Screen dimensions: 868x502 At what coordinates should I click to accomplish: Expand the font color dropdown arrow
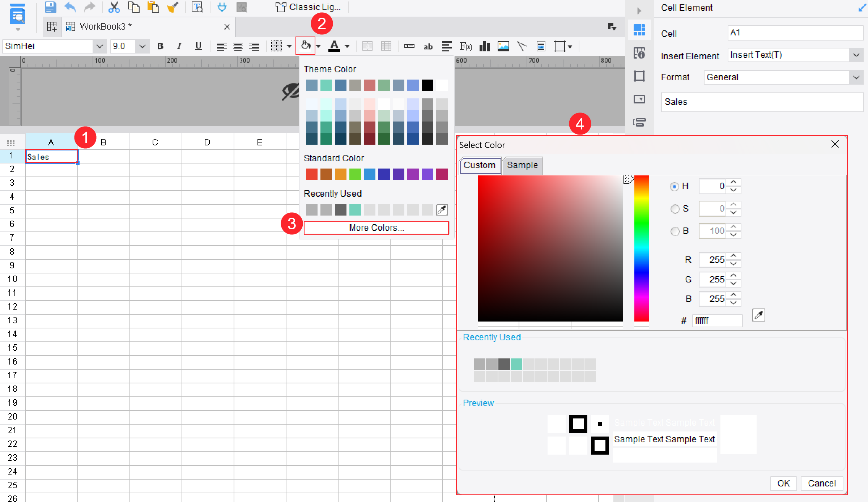click(347, 46)
